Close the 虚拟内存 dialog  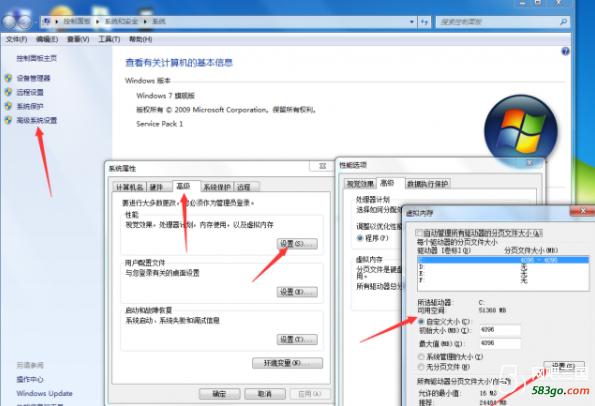583,211
